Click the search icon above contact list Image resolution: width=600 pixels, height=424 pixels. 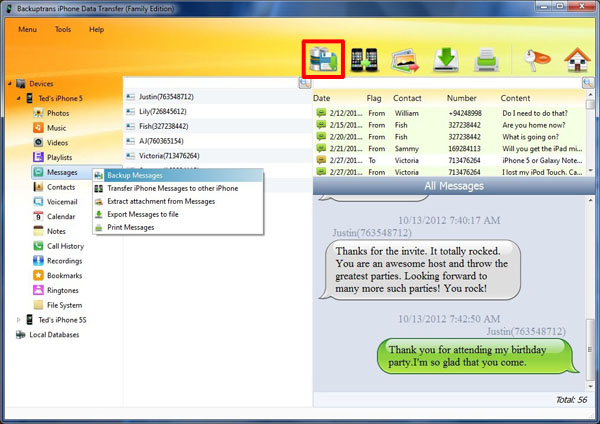click(305, 83)
